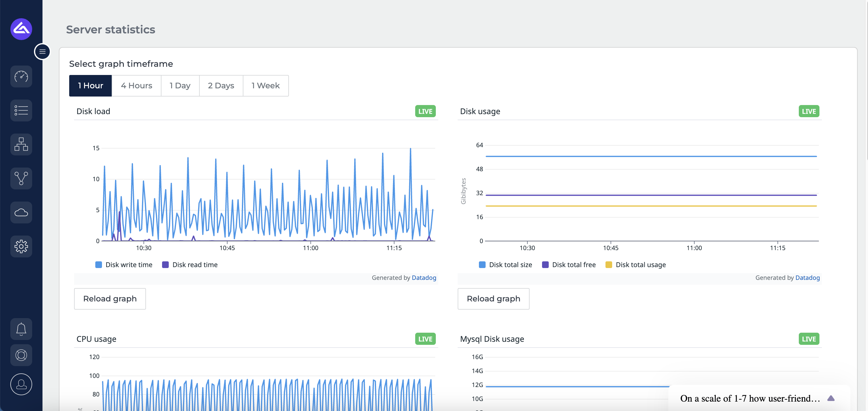Screen dimensions: 868x411
Task: Toggle the sidebar hamburger menu button
Action: click(42, 52)
